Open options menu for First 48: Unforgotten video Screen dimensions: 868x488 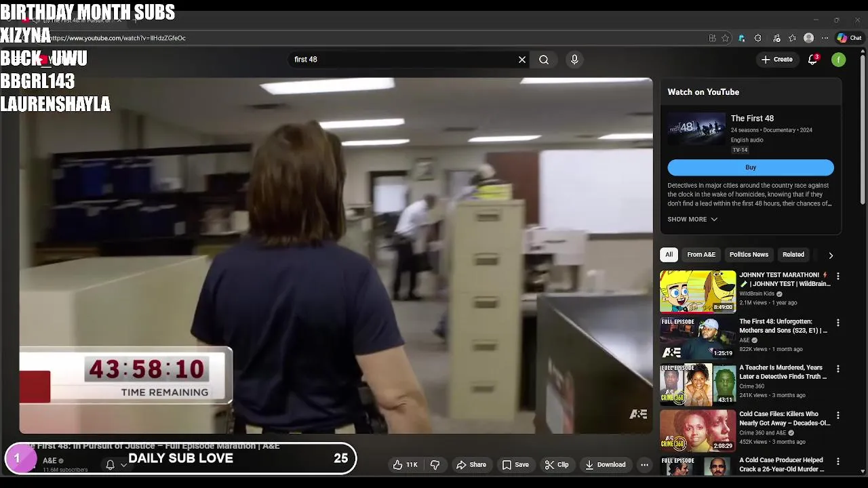tap(838, 323)
